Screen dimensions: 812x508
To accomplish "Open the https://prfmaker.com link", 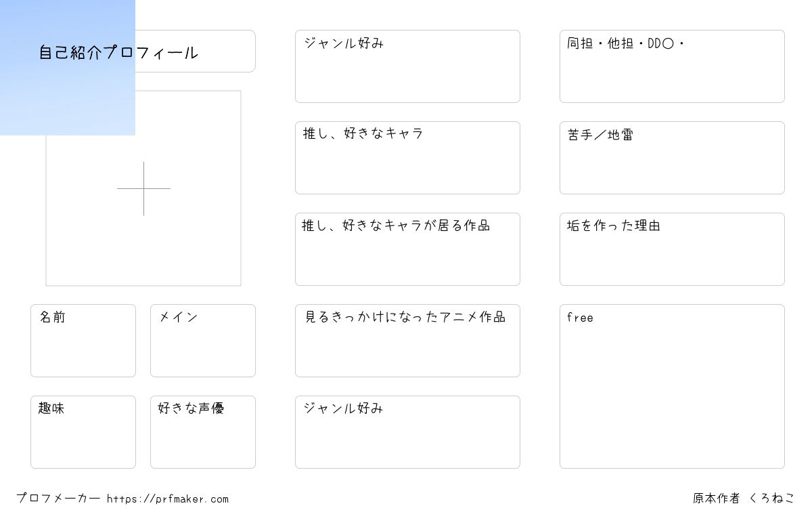I will (168, 499).
